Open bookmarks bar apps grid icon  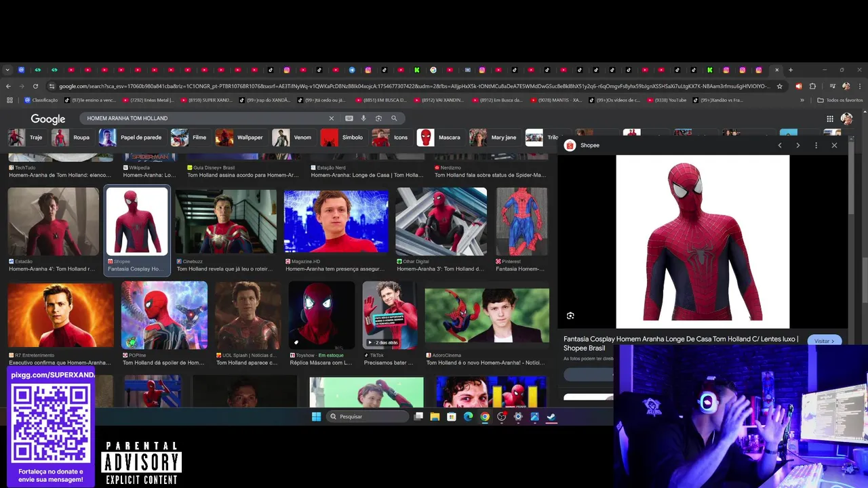click(9, 100)
